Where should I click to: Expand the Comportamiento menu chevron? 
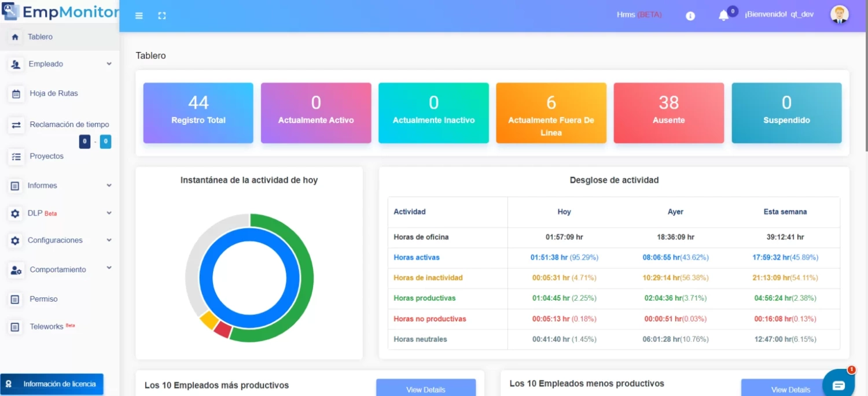pos(109,268)
